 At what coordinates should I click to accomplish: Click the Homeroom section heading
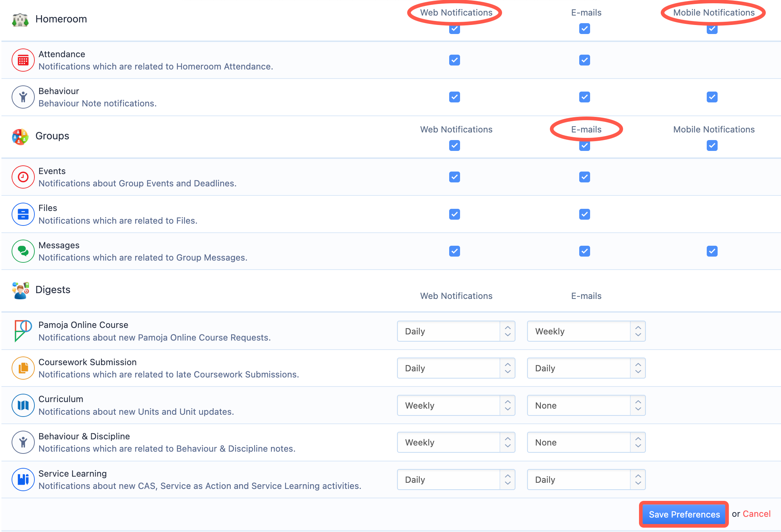pyautogui.click(x=61, y=19)
